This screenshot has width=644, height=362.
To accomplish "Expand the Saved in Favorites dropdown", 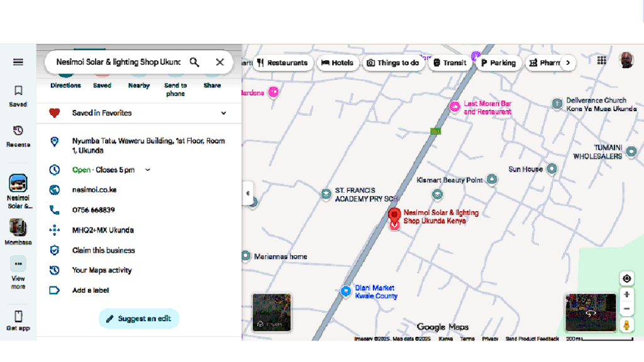I will 223,113.
